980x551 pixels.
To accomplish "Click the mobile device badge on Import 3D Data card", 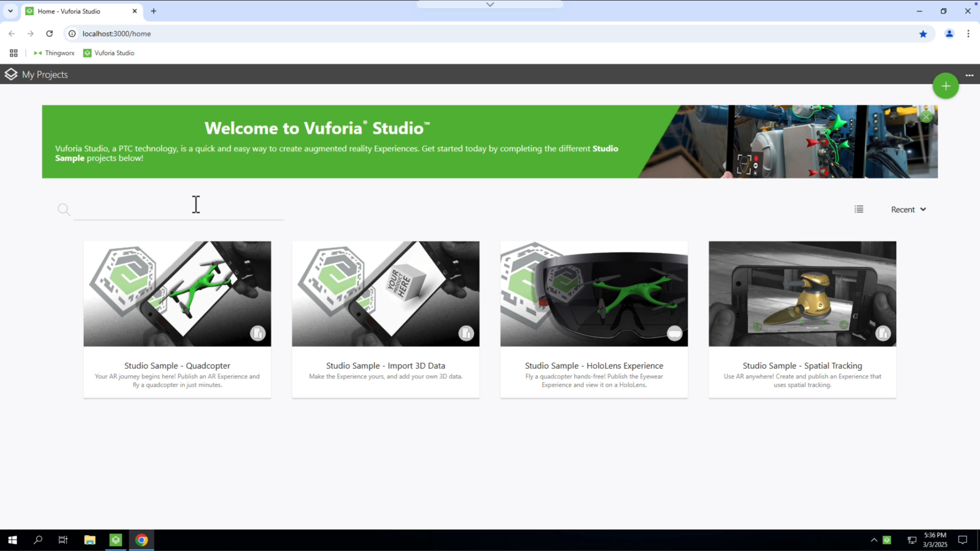I will (466, 334).
